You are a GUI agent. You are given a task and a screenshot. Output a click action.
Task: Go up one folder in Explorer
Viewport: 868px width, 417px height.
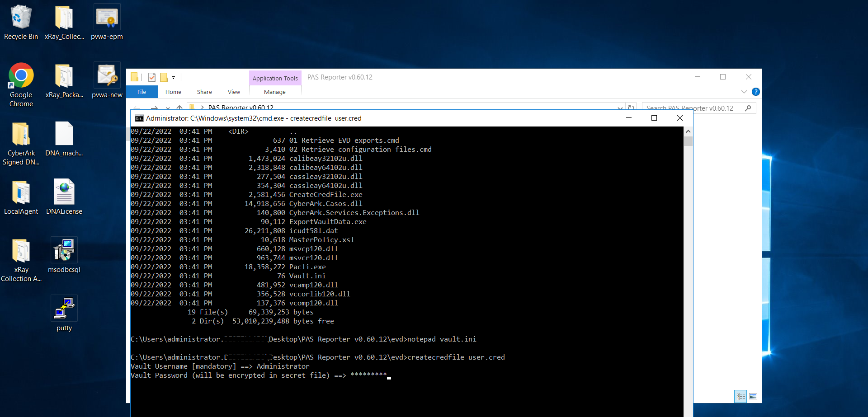pos(179,108)
